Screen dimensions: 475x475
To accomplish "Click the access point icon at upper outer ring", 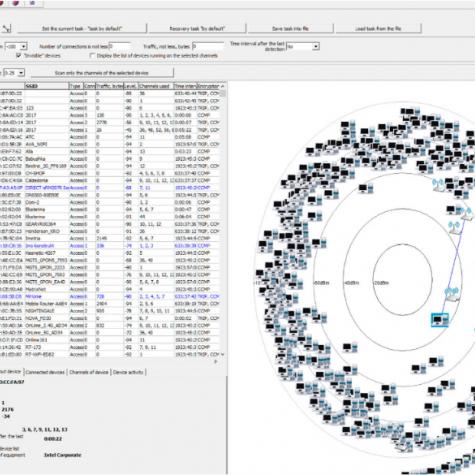I will (x=438, y=185).
